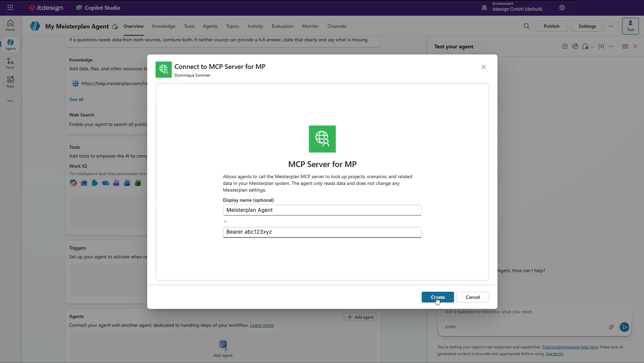This screenshot has height=363, width=644.
Task: Open the Monitor tab
Action: [x=311, y=26]
